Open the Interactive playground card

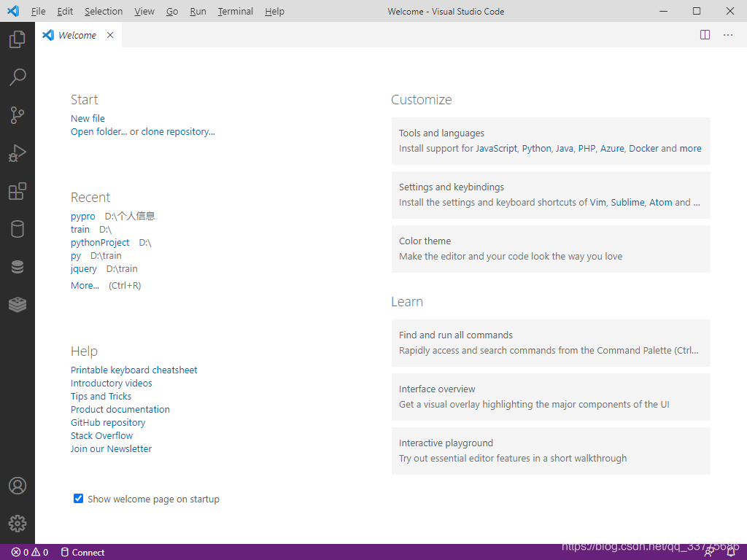551,451
